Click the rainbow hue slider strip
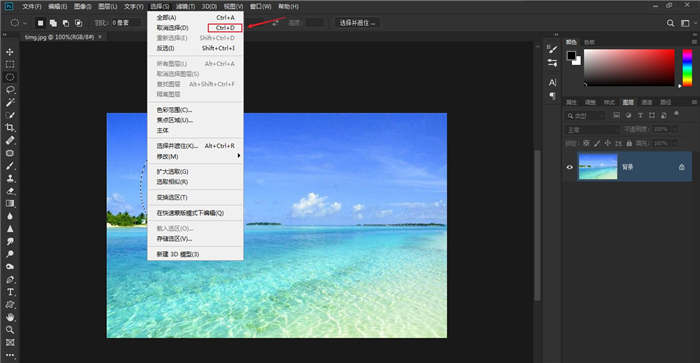Image resolution: width=700 pixels, height=363 pixels. click(x=687, y=67)
